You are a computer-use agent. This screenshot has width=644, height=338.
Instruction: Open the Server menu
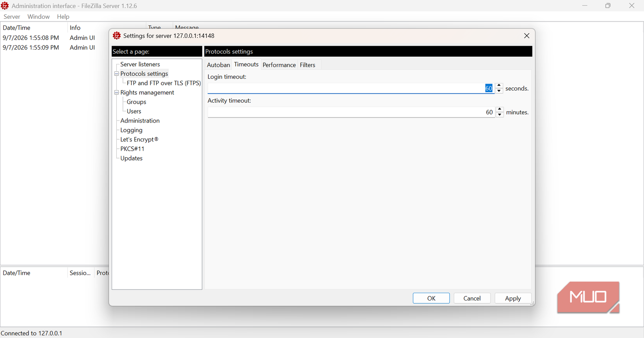(x=12, y=17)
